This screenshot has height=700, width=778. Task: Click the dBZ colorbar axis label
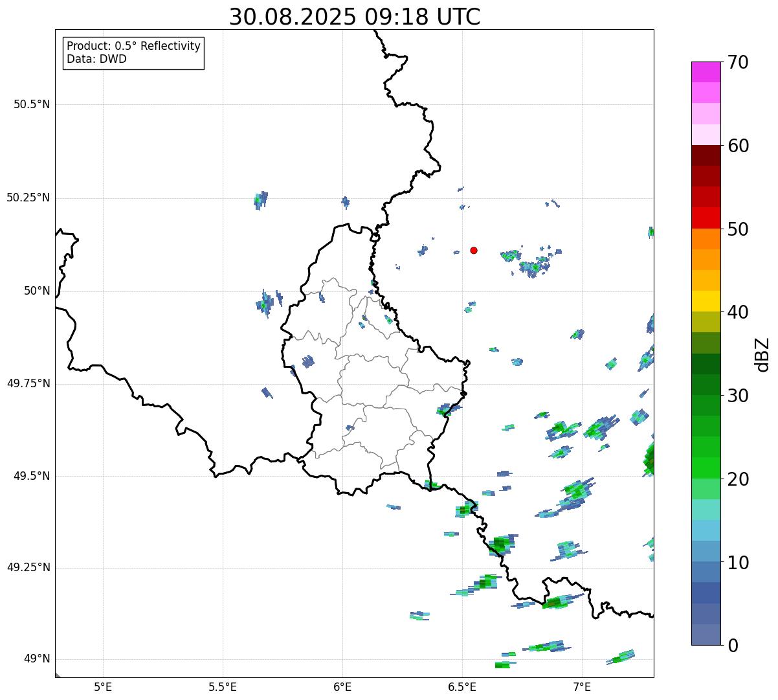[x=762, y=354]
